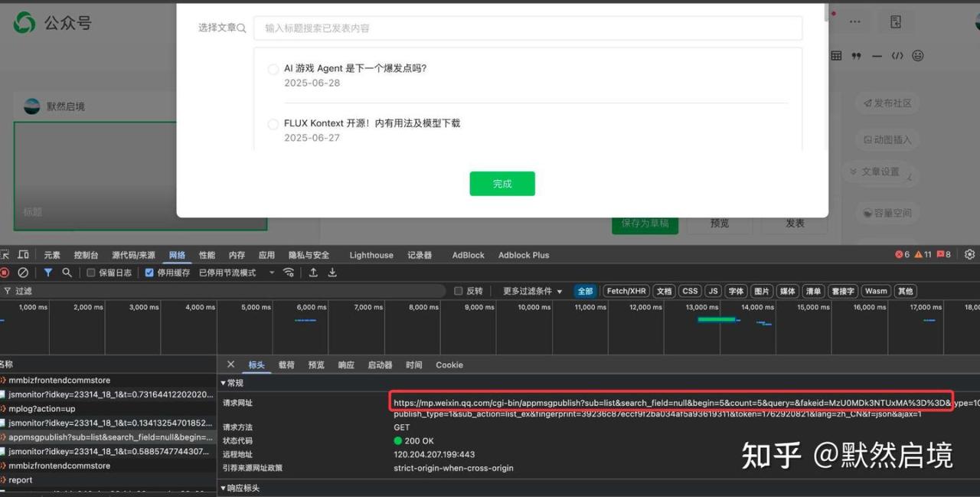Click the 保存为草稿 button
This screenshot has height=497, width=980.
(x=645, y=223)
